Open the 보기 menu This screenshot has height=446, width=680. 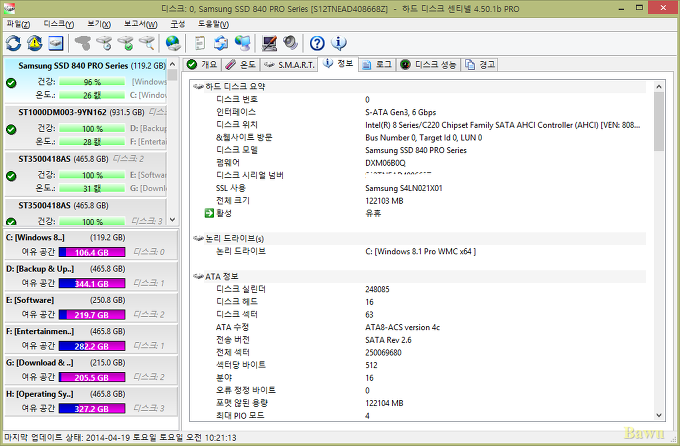(99, 24)
